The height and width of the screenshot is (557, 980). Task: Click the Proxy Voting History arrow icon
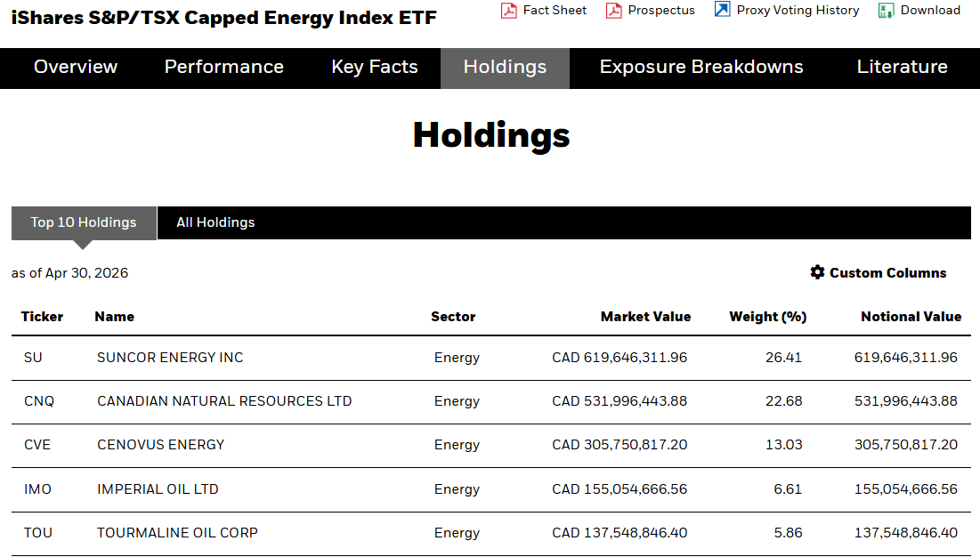[722, 10]
